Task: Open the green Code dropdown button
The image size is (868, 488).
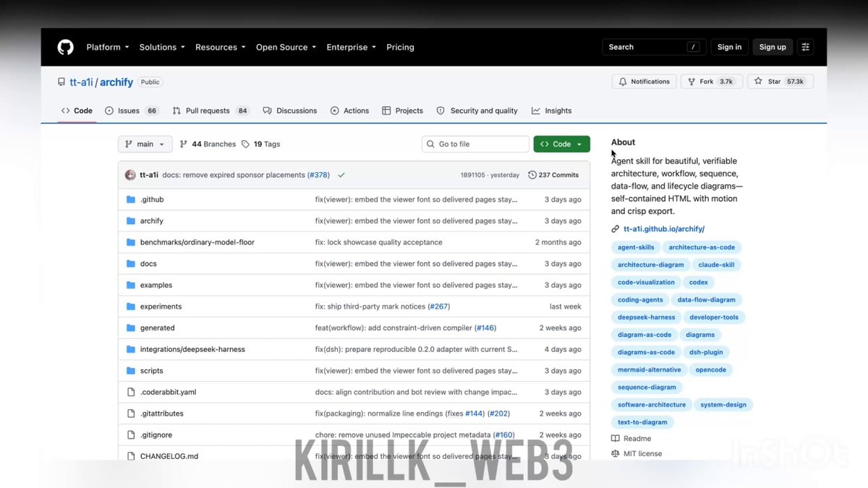Action: [562, 144]
